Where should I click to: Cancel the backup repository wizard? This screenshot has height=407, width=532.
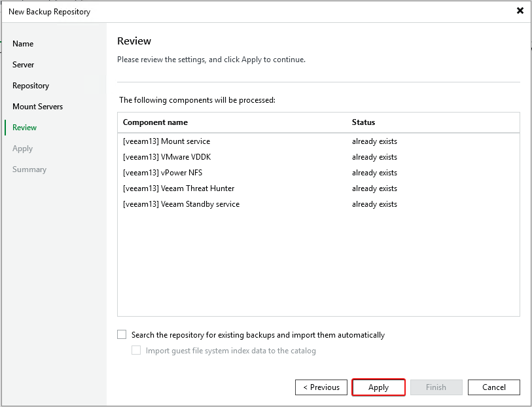(494, 387)
